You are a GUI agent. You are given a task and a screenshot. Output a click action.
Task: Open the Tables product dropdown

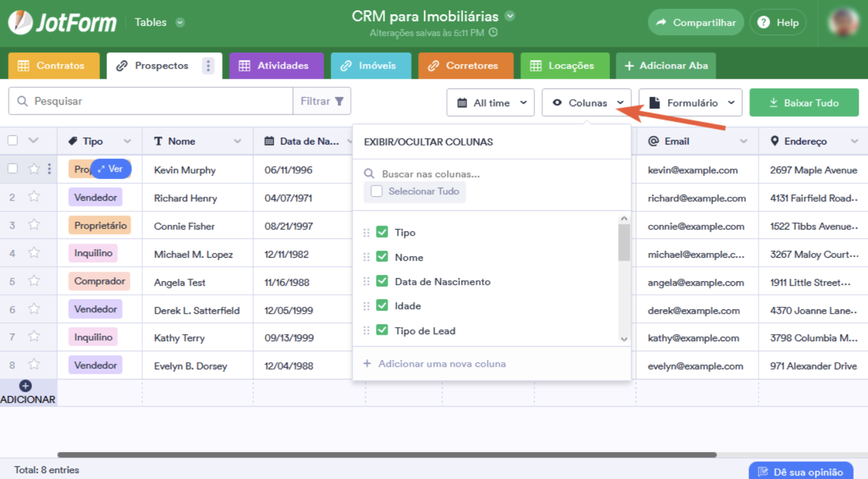tap(159, 22)
